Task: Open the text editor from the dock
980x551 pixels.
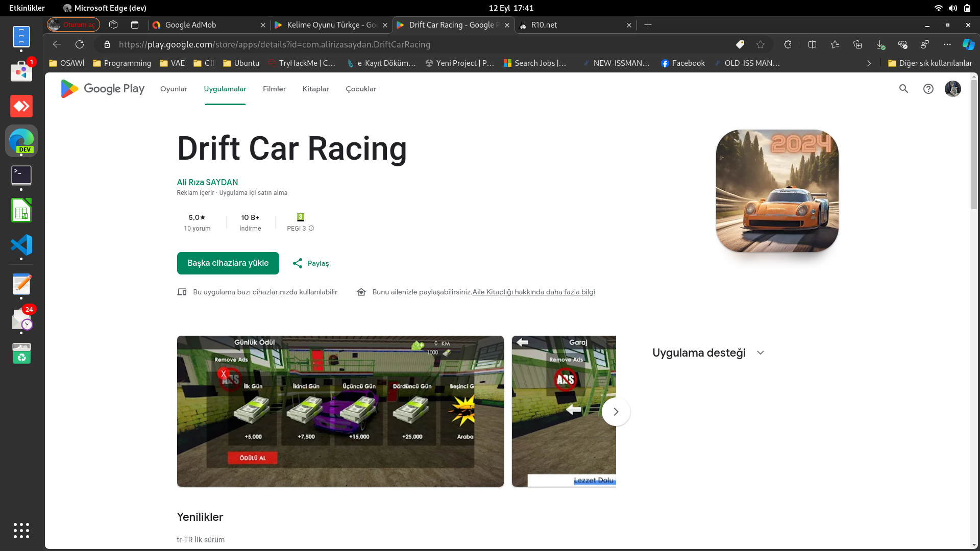Action: point(21,284)
